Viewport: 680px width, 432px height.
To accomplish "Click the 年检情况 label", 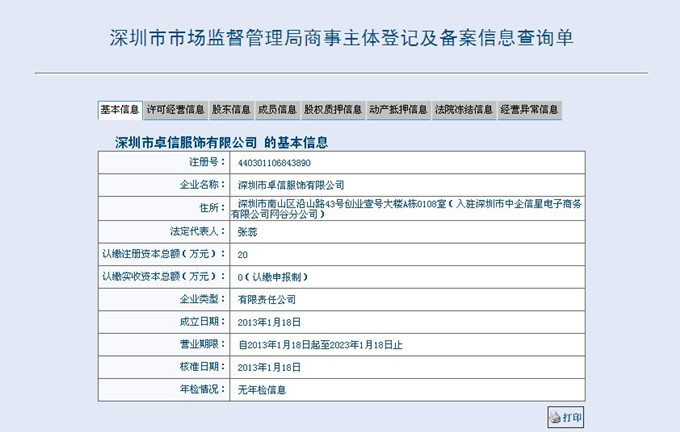I will tap(203, 389).
